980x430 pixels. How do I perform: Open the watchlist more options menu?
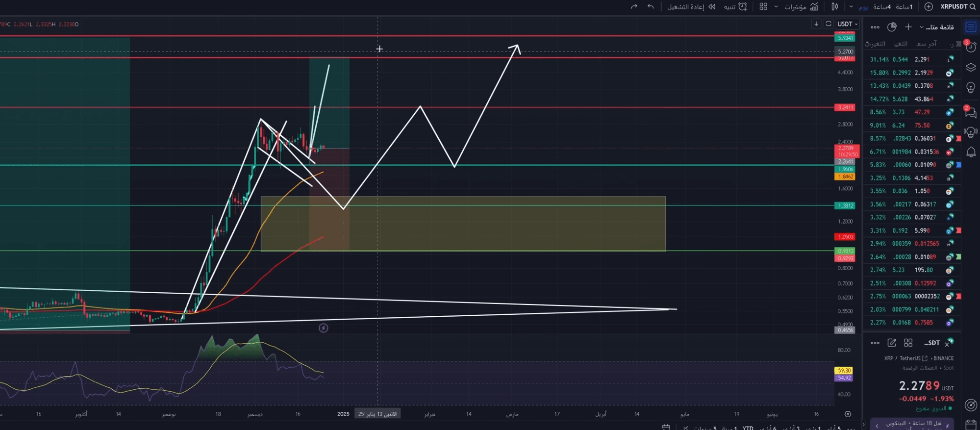(x=875, y=27)
